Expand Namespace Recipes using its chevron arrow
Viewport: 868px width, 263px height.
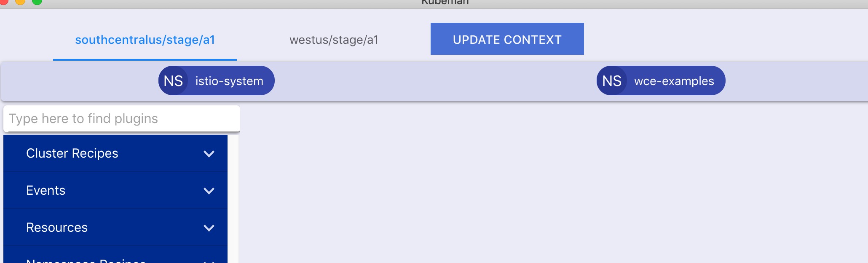209,262
